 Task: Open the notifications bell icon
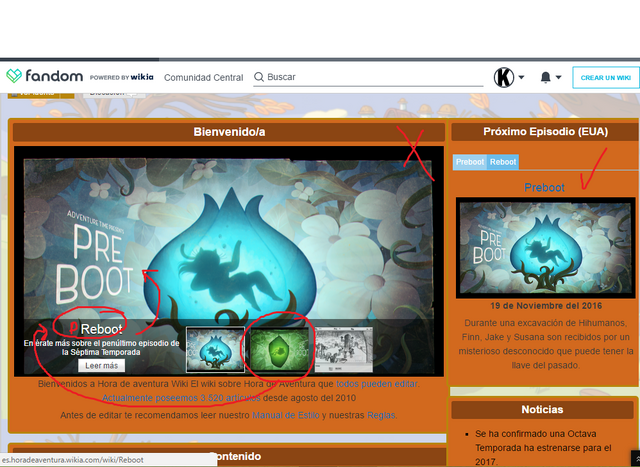pos(545,77)
